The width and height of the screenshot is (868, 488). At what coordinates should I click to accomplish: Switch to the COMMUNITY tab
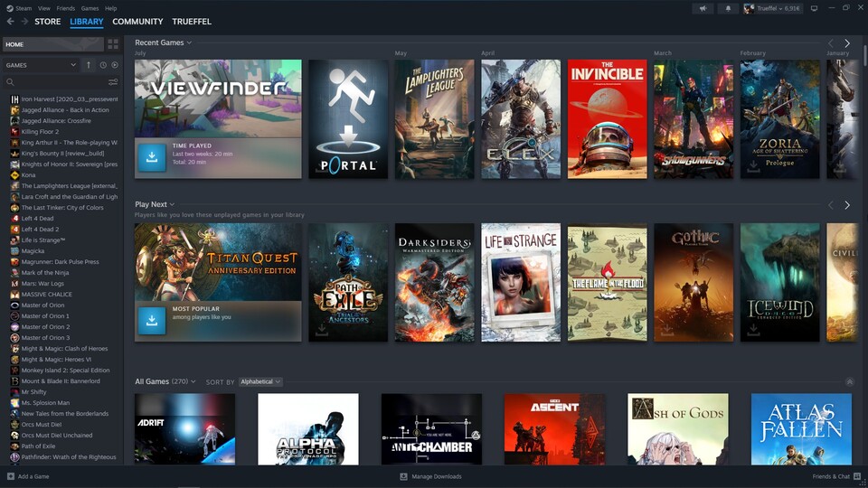[137, 22]
